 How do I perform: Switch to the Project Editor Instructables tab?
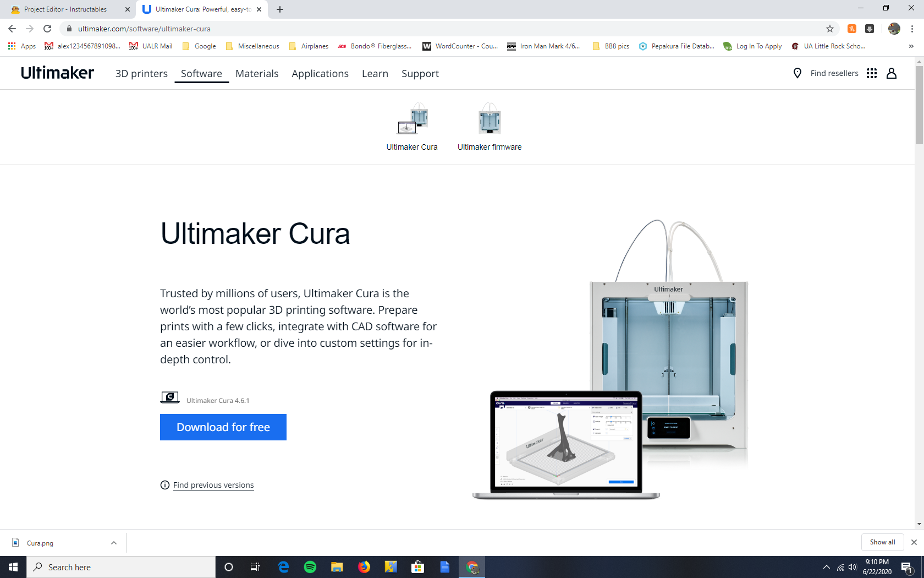point(66,9)
